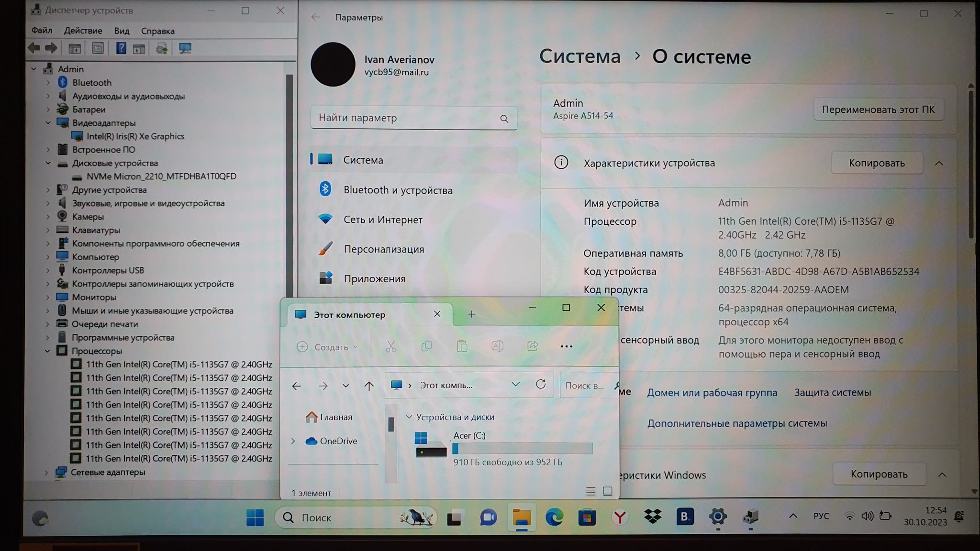Viewport: 980px width, 551px height.
Task: Add a new tab in File Explorer
Action: [471, 314]
